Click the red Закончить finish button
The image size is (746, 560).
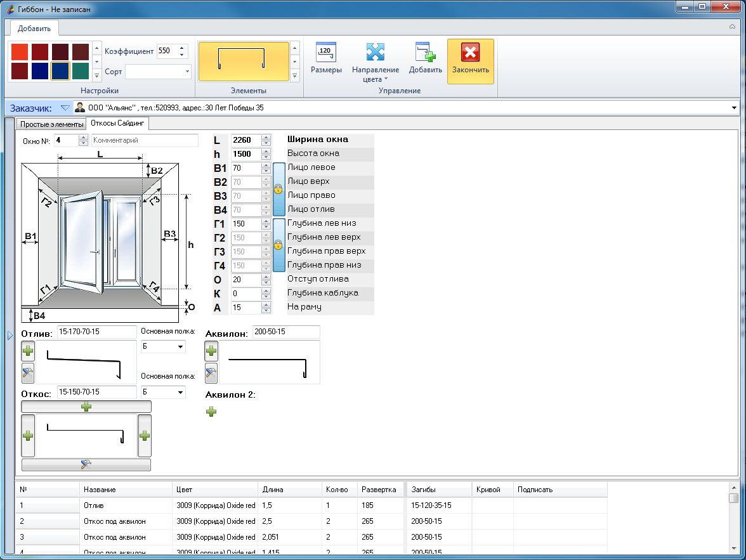click(470, 62)
